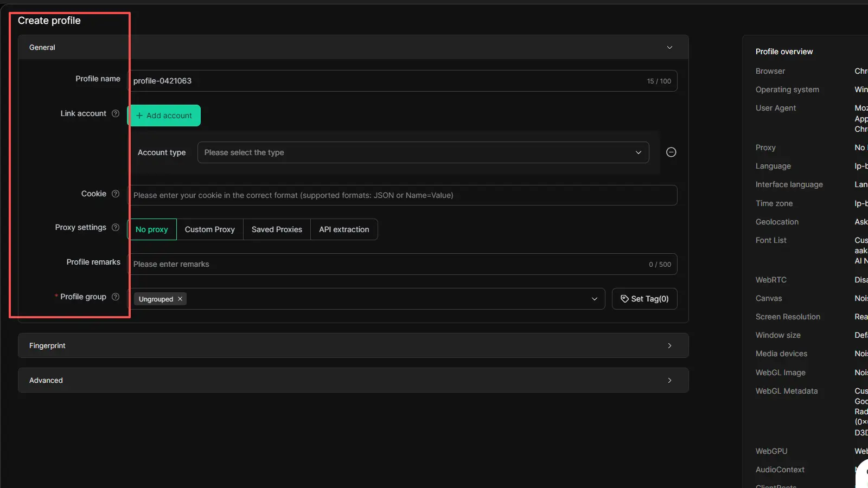Click the Link account help icon
Viewport: 868px width, 488px height.
pos(116,113)
